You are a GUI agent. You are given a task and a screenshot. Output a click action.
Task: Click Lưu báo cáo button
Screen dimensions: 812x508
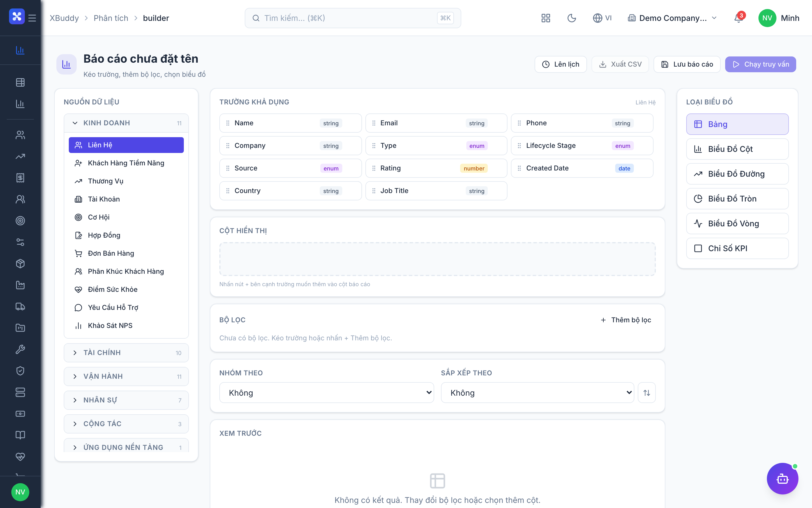click(x=687, y=64)
